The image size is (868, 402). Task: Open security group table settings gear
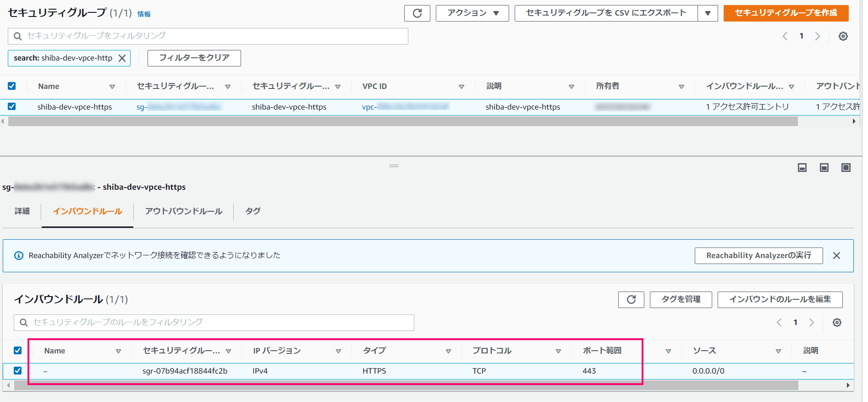coord(843,36)
